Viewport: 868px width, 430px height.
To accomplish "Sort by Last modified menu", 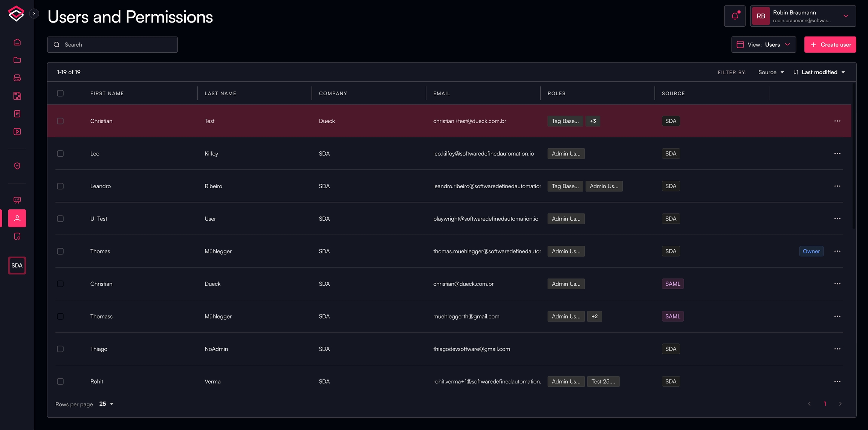I will 819,72.
